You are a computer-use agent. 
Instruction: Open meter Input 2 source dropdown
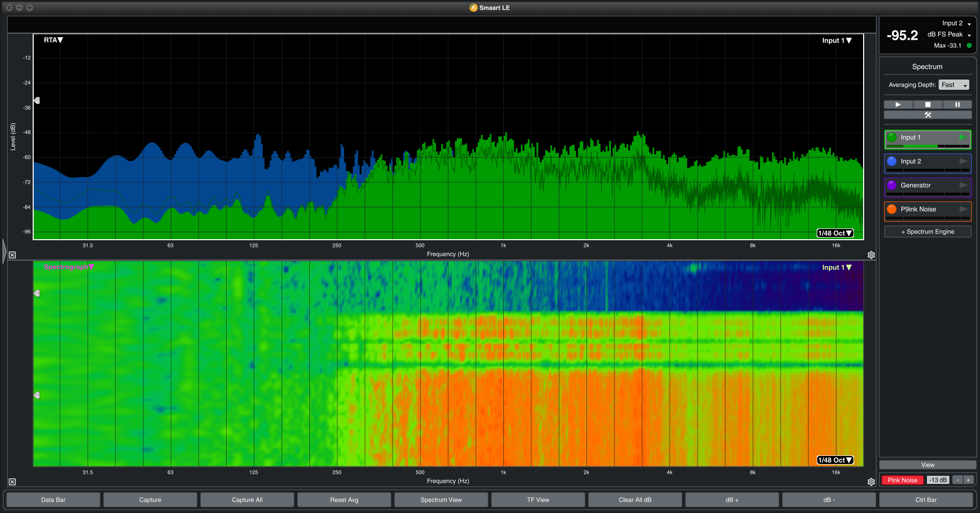click(957, 23)
